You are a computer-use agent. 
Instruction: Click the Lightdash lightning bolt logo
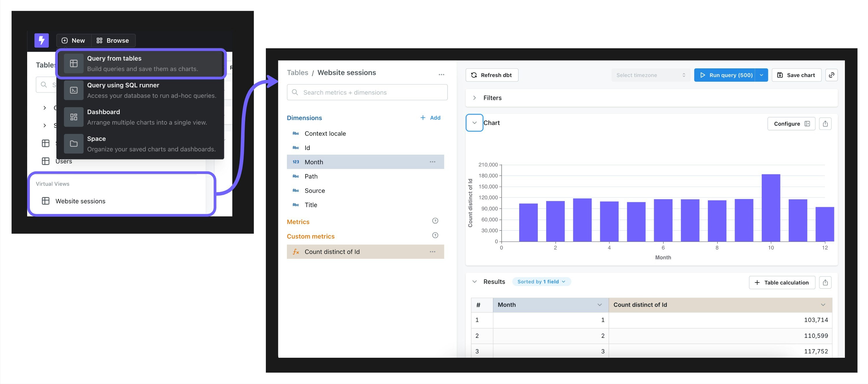[41, 40]
